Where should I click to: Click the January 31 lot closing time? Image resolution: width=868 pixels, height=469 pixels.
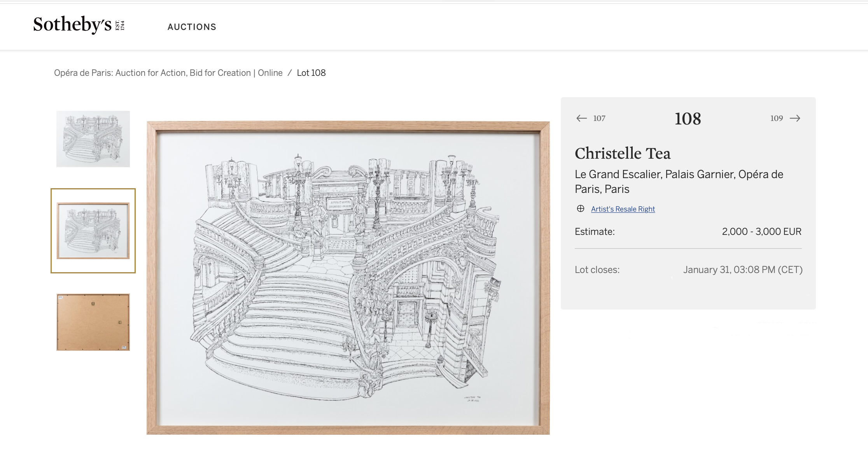point(743,270)
